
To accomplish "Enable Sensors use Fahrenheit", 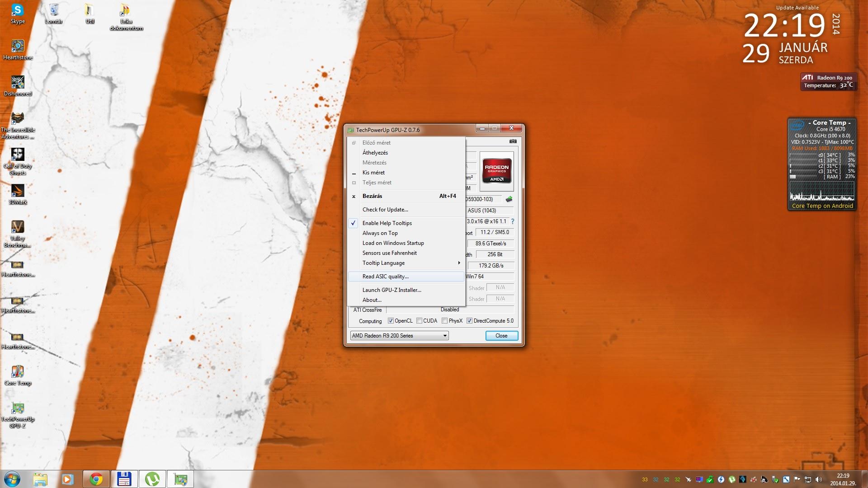I will pyautogui.click(x=406, y=253).
